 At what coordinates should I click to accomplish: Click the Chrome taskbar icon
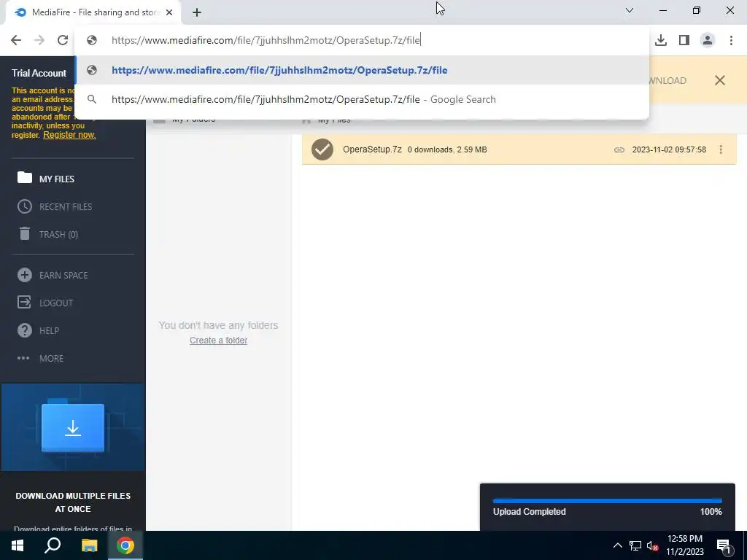(125, 545)
